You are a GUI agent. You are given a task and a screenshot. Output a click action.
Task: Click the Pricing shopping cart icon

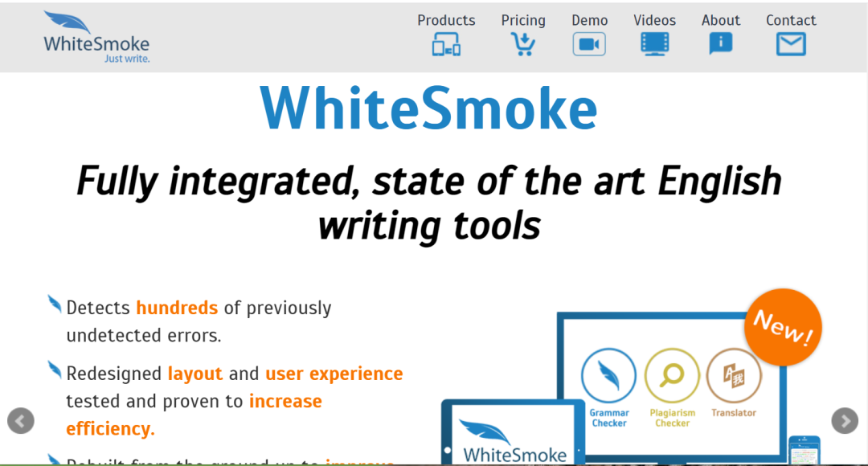[x=523, y=44]
